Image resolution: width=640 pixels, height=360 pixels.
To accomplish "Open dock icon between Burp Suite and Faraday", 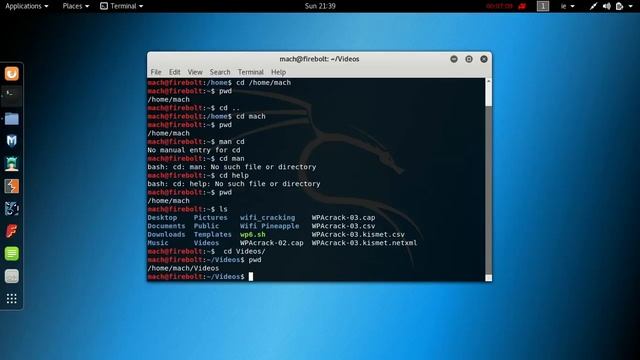I will (x=11, y=209).
